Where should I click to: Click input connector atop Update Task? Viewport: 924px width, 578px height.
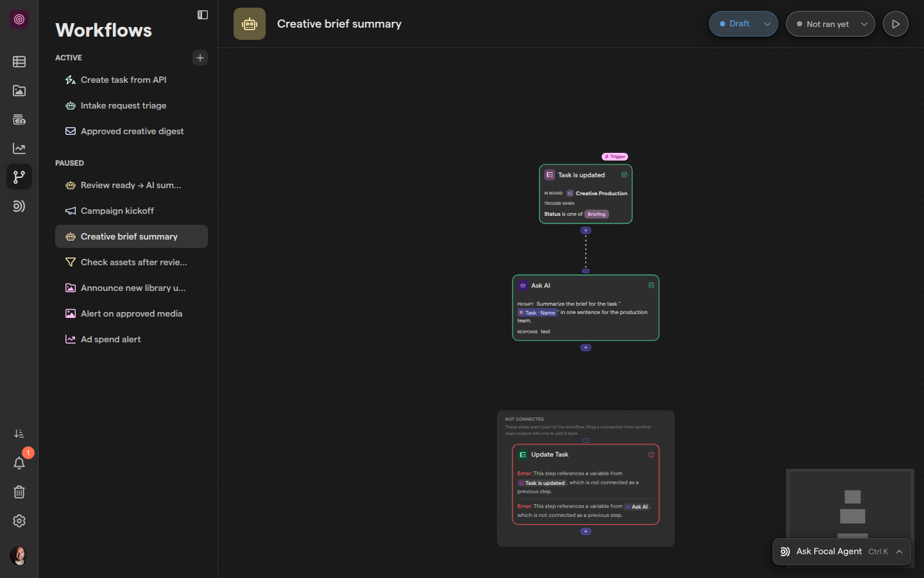click(x=586, y=441)
